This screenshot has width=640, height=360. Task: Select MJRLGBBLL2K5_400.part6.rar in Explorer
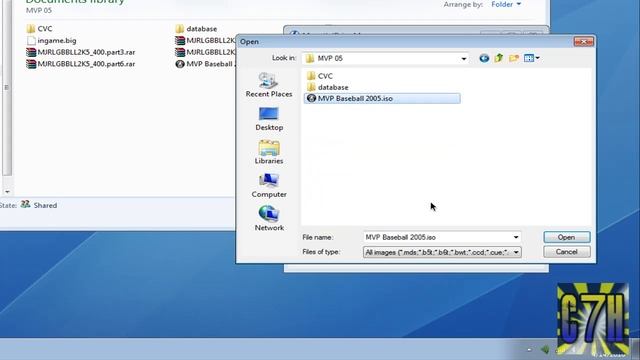(80, 64)
